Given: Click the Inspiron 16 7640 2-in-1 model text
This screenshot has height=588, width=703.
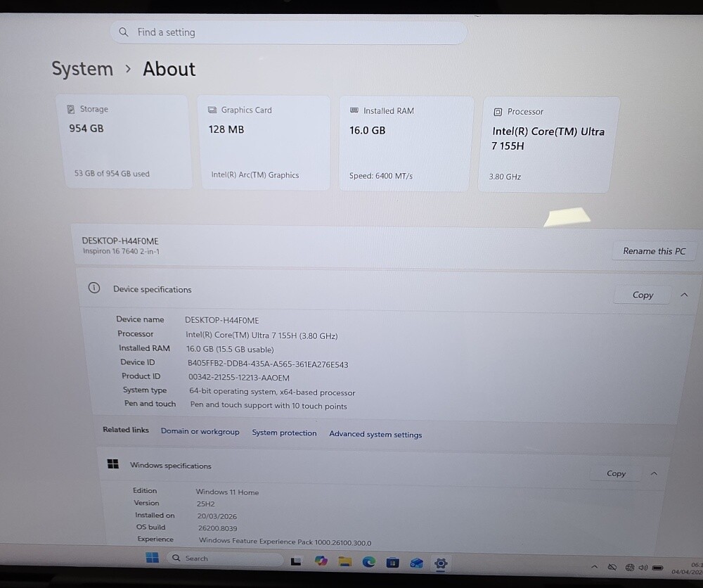Looking at the screenshot, I should [x=121, y=251].
